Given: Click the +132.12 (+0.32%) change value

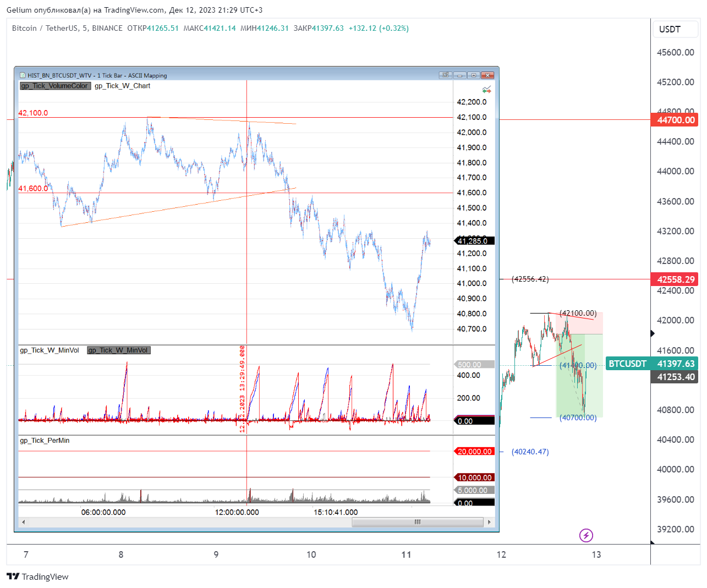Looking at the screenshot, I should [x=379, y=28].
